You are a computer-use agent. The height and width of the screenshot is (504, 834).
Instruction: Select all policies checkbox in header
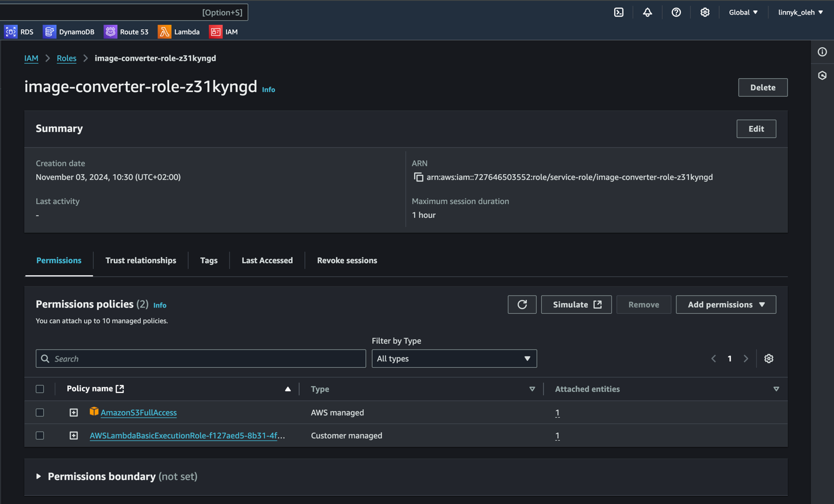(x=40, y=389)
